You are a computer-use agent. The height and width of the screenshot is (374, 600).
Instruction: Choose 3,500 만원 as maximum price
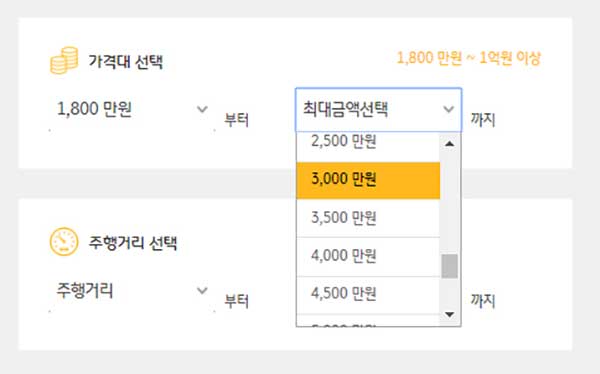coord(368,218)
